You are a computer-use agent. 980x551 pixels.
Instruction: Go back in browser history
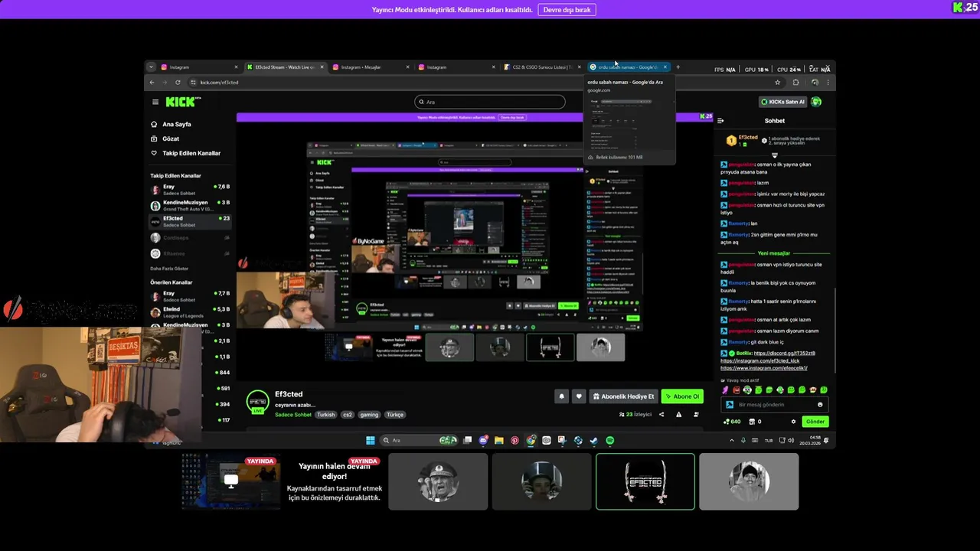tap(152, 83)
